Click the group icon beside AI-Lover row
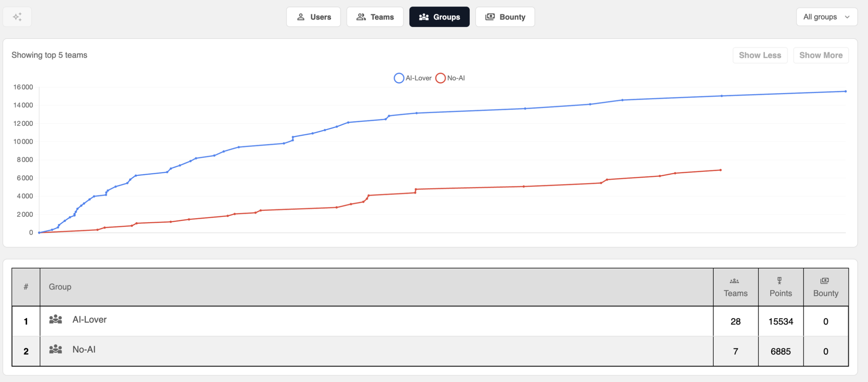This screenshot has height=382, width=868. tap(56, 319)
